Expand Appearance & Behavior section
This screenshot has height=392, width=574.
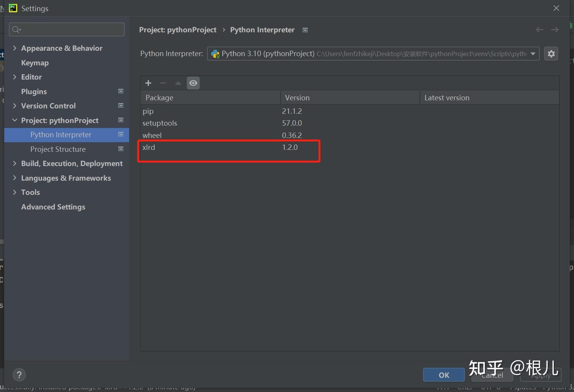15,48
